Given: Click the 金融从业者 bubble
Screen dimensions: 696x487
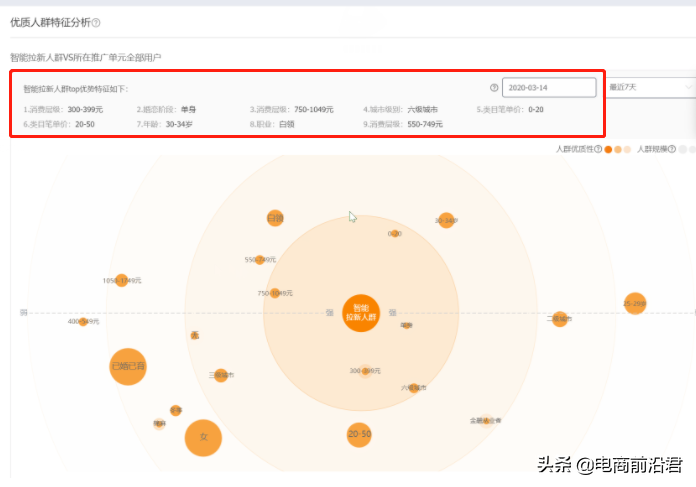Looking at the screenshot, I should 486,420.
